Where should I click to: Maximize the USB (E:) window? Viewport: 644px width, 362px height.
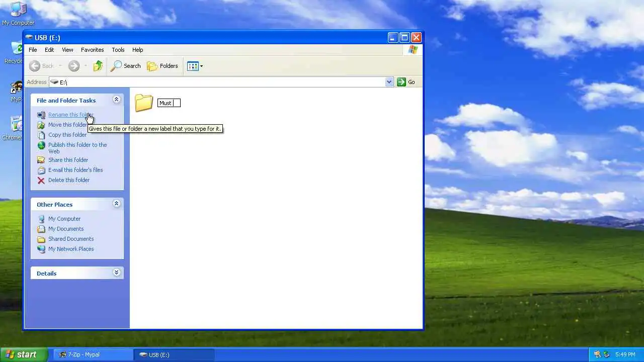pyautogui.click(x=405, y=37)
